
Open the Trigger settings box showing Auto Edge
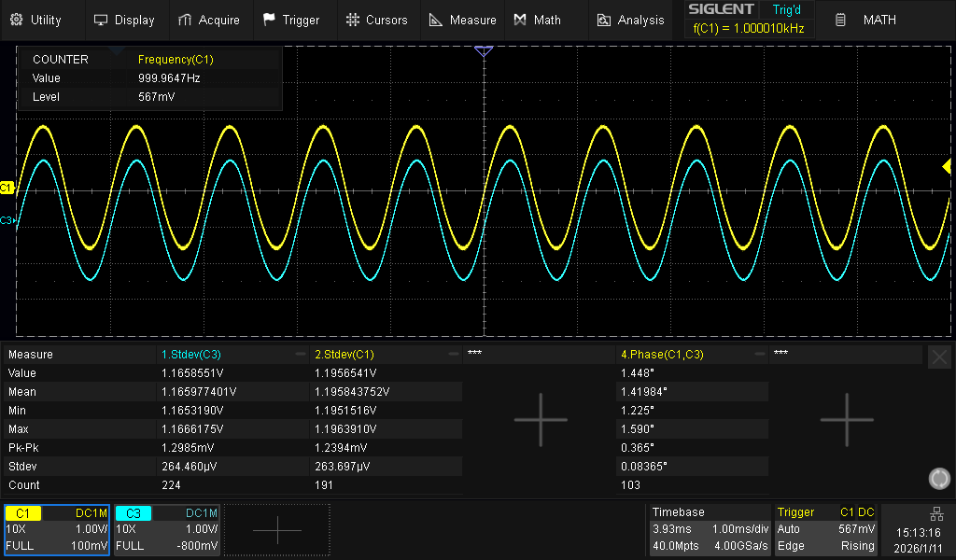point(825,529)
